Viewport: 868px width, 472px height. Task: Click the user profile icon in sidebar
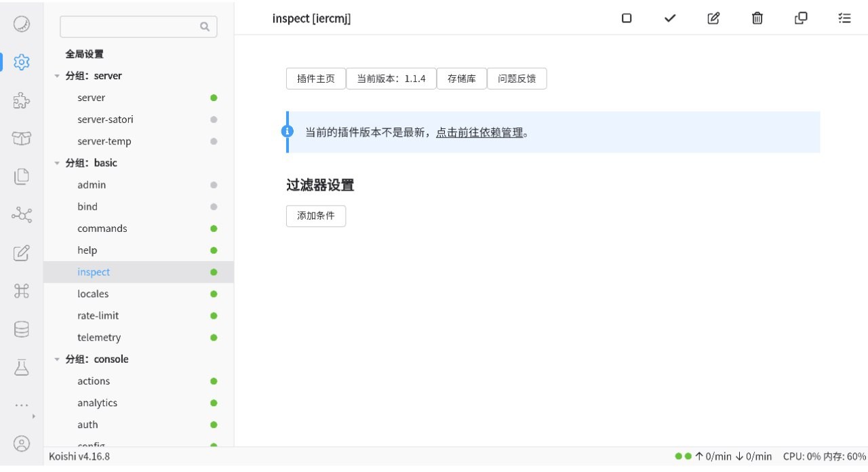click(x=22, y=444)
